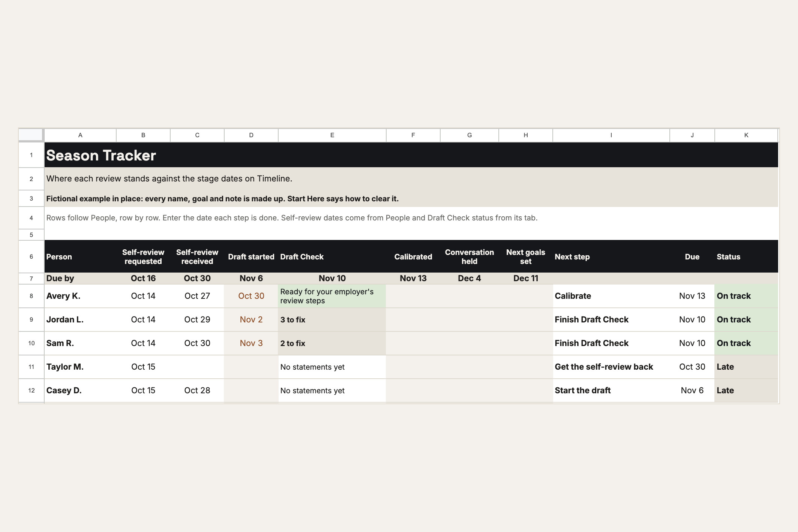Click Avery K. name cell
Viewport: 798px width, 532px height.
[x=80, y=296]
